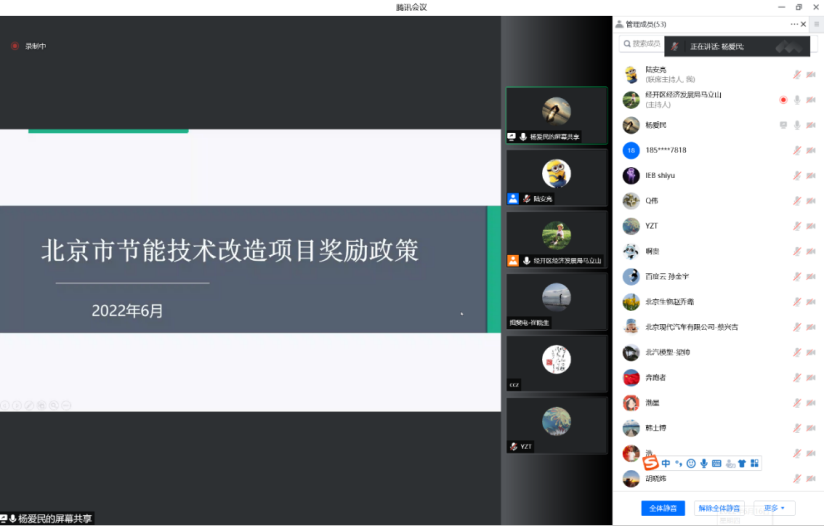Click the recording status indicator 录制中
This screenshot has height=526, width=824.
pyautogui.click(x=29, y=46)
